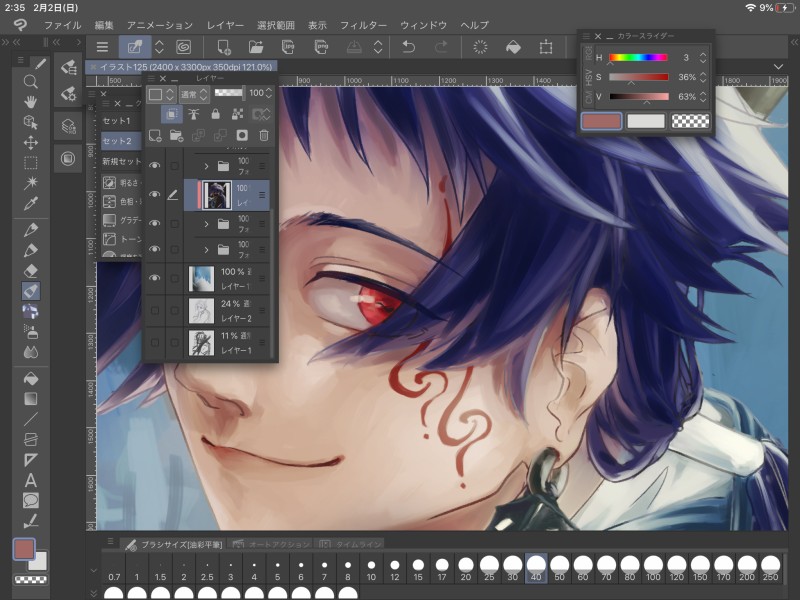Select the Zoom magnifier tool

pos(31,82)
